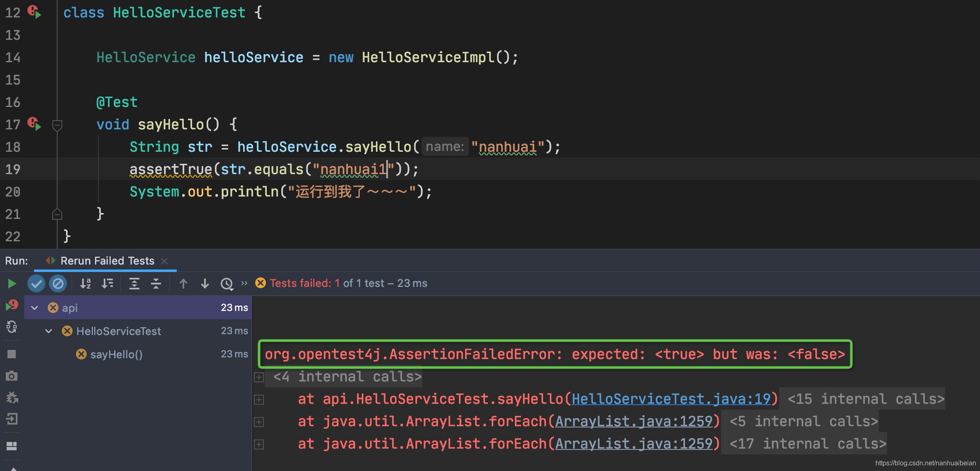Image resolution: width=980 pixels, height=471 pixels.
Task: Toggle auto-test rerun icon
Action: pos(12,328)
